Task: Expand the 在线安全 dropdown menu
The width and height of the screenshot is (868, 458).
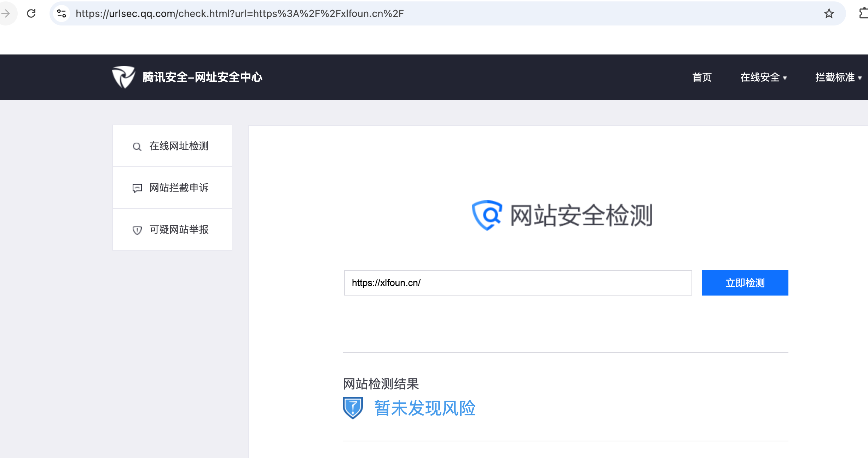Action: click(x=763, y=77)
